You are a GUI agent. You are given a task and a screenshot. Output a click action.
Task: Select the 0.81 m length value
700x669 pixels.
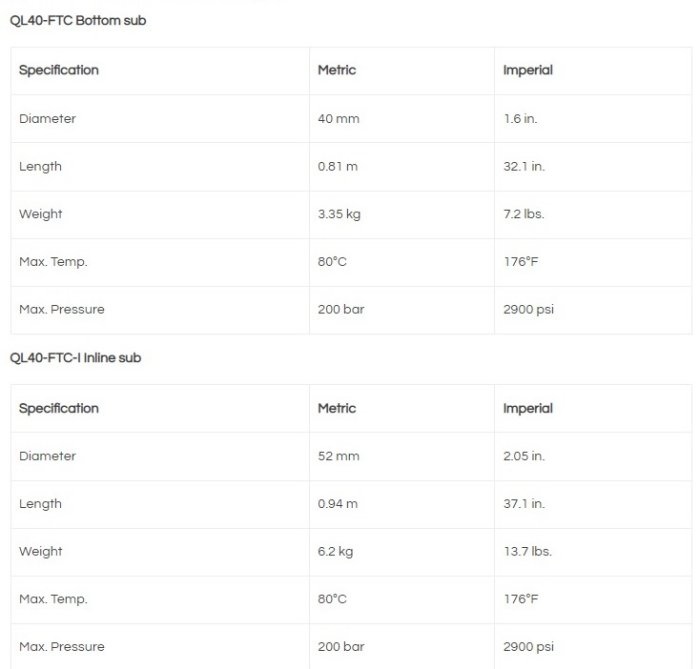[x=337, y=166]
